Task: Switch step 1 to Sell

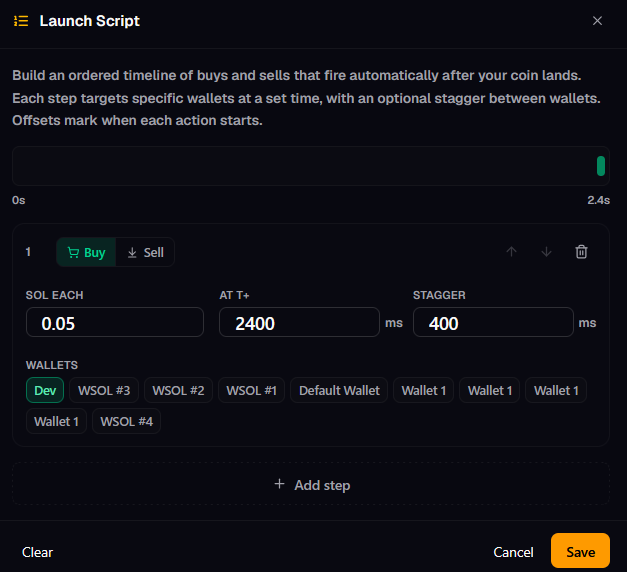Action: tap(145, 252)
